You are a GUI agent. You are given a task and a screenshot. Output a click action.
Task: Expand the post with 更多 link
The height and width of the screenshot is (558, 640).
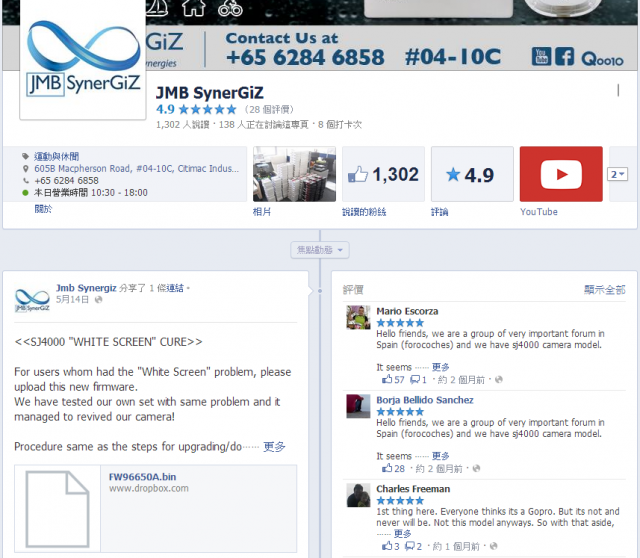click(274, 447)
